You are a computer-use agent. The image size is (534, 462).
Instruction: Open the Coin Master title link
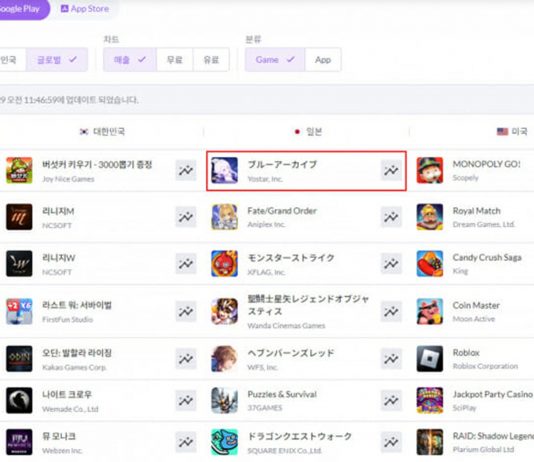coord(476,305)
